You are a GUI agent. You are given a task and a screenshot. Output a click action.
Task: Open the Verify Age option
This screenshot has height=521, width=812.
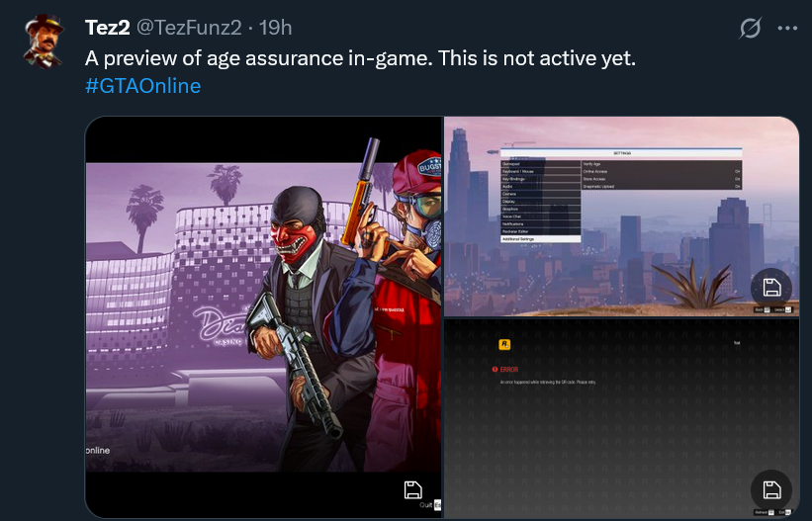click(662, 164)
